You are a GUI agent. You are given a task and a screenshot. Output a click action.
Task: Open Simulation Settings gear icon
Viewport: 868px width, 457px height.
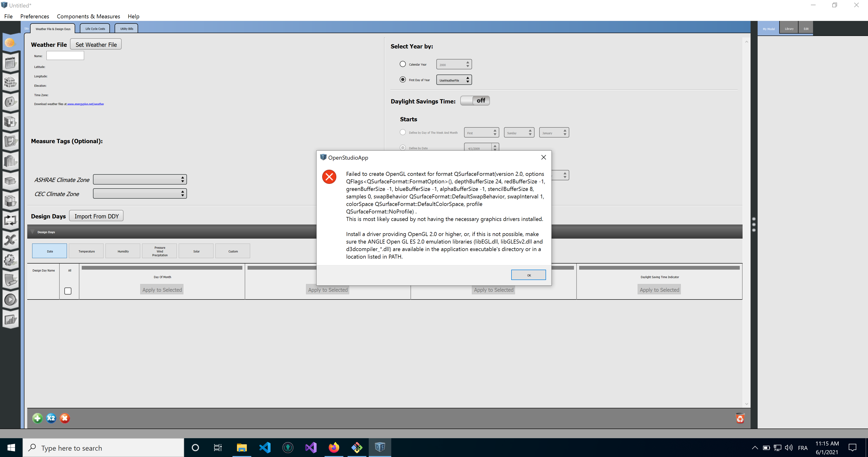(10, 260)
